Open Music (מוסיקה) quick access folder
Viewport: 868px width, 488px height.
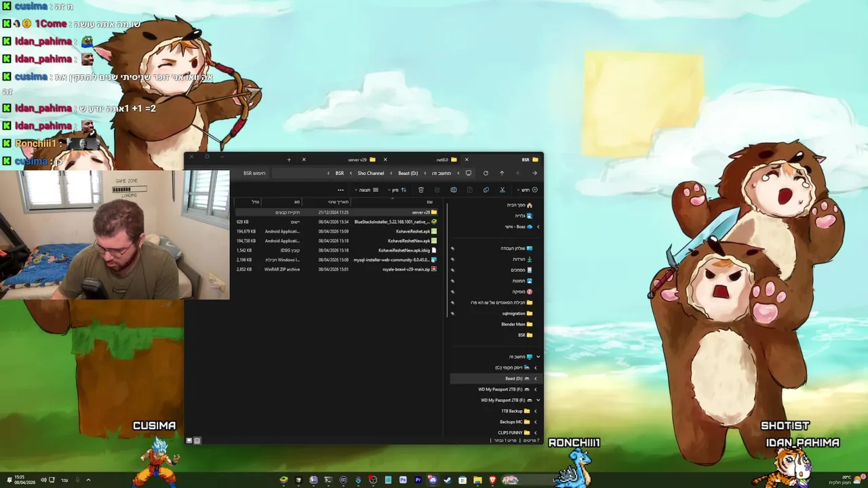coord(522,291)
